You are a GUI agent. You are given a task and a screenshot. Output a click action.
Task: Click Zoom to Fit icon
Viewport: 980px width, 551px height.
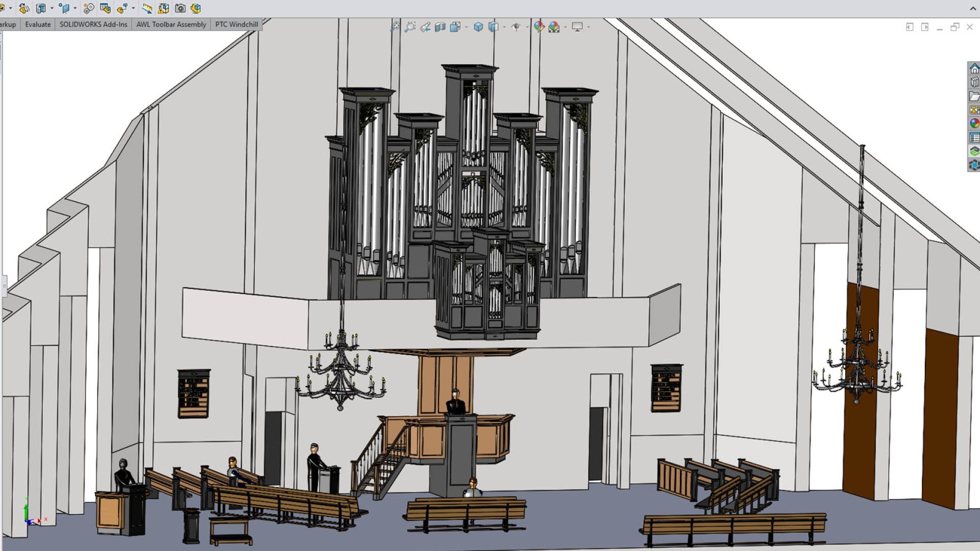pos(395,27)
